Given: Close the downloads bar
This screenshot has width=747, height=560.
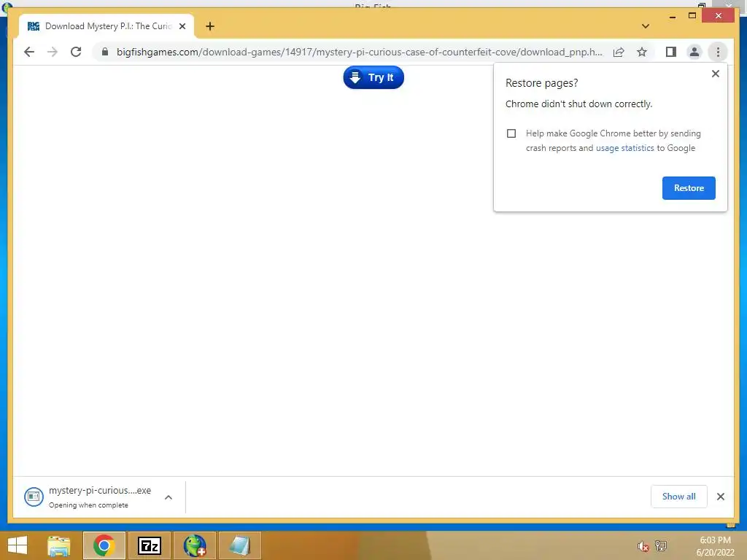Looking at the screenshot, I should [x=720, y=497].
